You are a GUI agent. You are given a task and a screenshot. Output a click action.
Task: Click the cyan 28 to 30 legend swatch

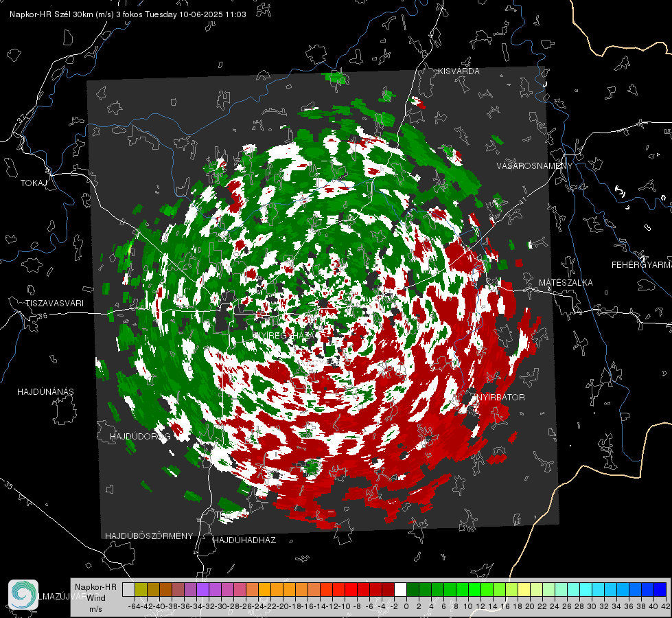click(586, 589)
